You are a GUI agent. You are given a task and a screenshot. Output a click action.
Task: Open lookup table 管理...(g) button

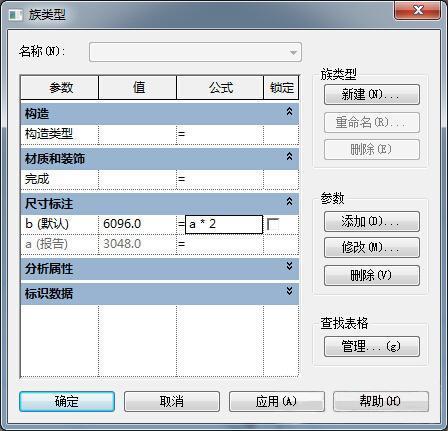point(372,347)
